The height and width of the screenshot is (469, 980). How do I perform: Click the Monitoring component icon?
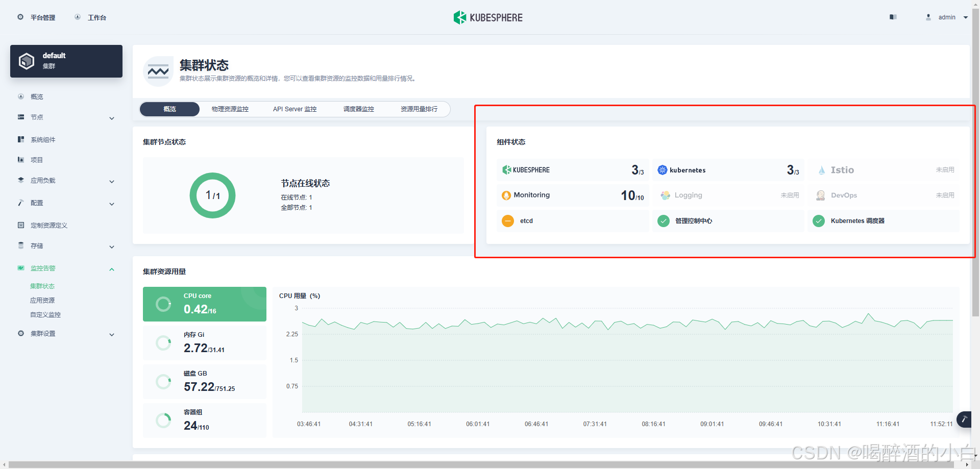coord(506,195)
